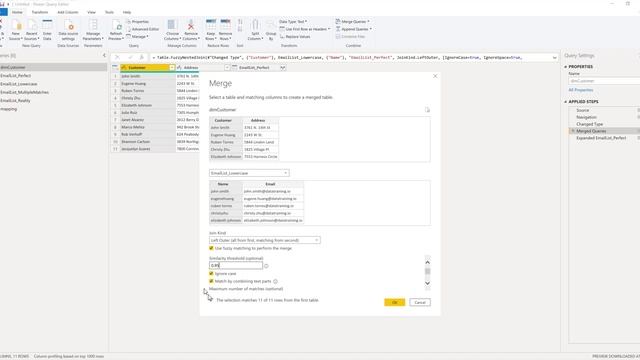640x360 pixels.
Task: Click the Merge dialog scrollbar down arrow
Action: (x=427, y=283)
